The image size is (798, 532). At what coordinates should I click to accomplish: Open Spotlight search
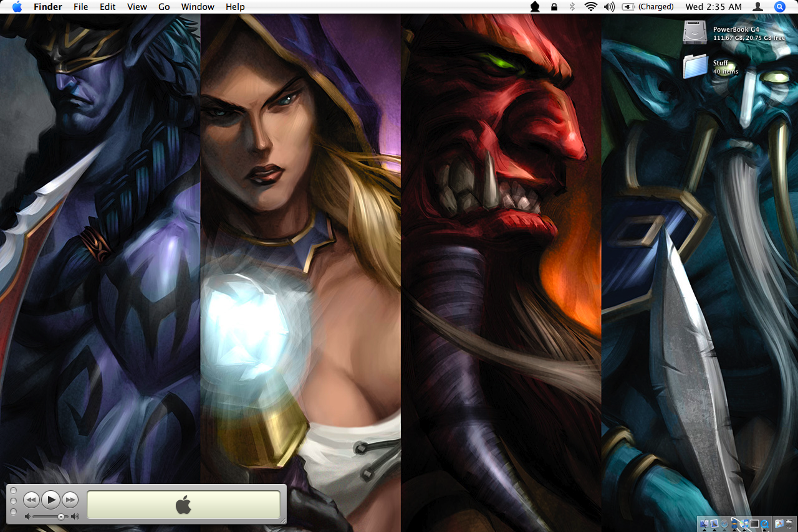780,7
